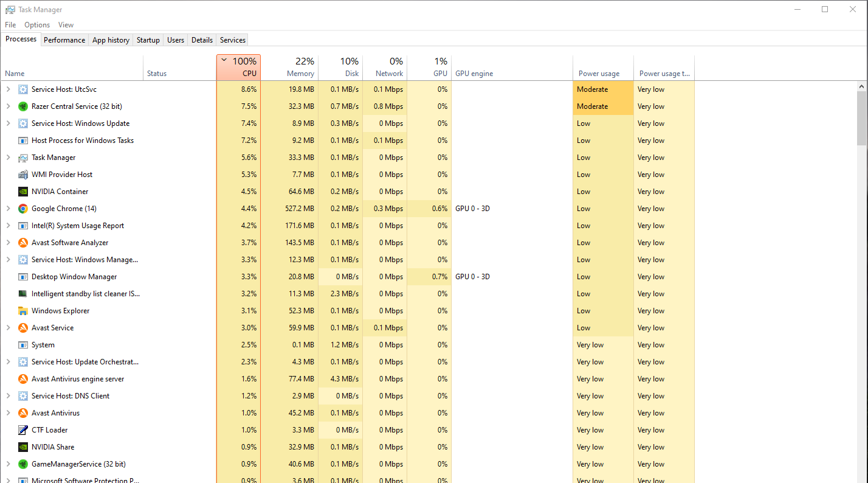Click the Service Host: UtcSvc gear icon
868x483 pixels.
pos(23,89)
